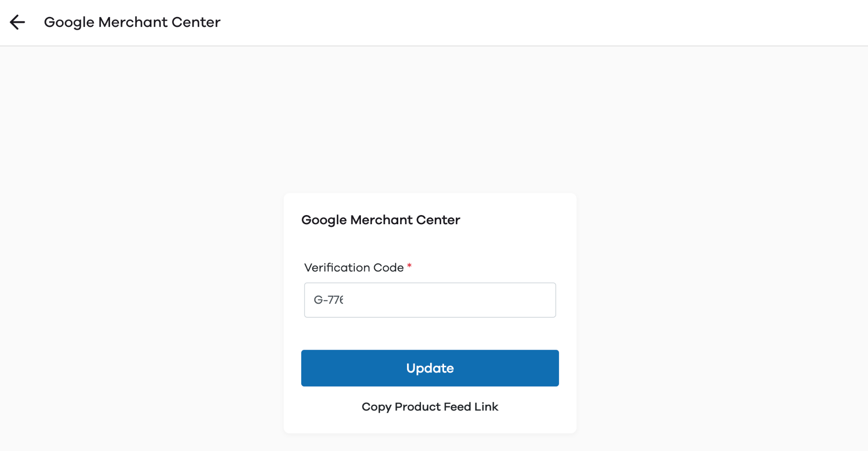The height and width of the screenshot is (451, 868).
Task: Click the red required asterisk
Action: point(409,266)
